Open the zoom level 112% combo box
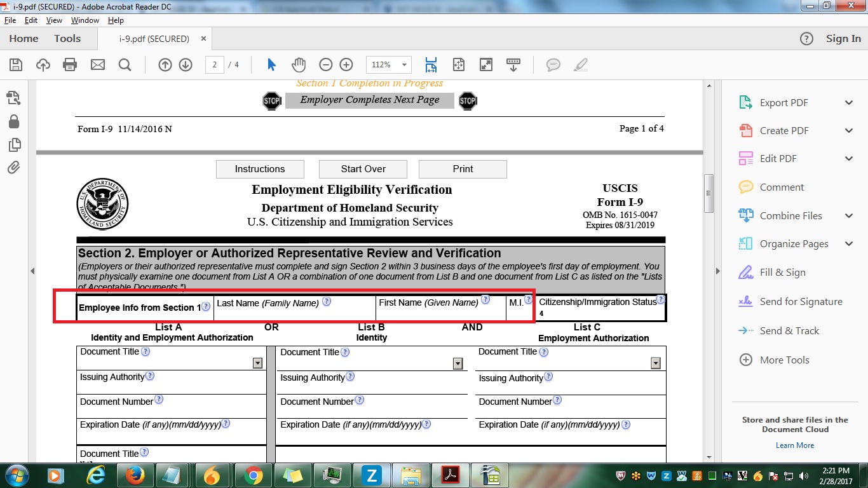Image resolution: width=868 pixels, height=488 pixels. coord(388,64)
